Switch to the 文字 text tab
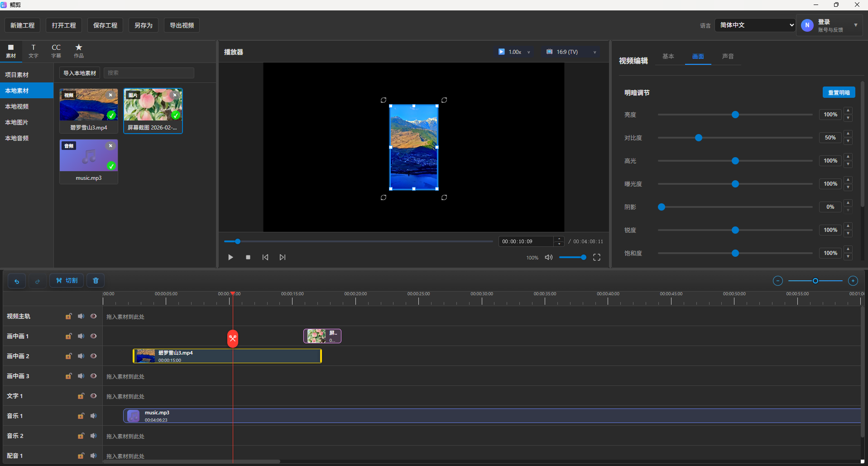 (x=34, y=51)
